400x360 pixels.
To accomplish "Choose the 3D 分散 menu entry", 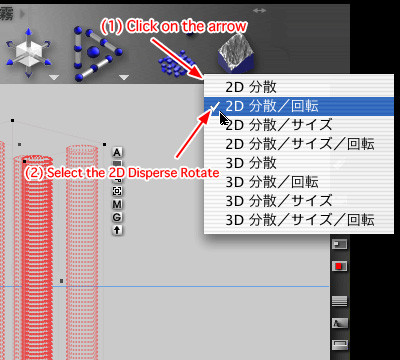I will pos(299,163).
